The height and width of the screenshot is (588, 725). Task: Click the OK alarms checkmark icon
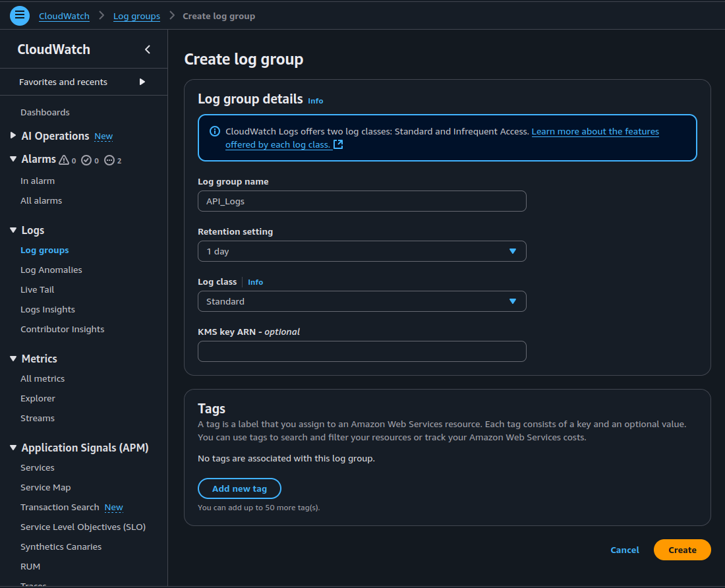[86, 160]
